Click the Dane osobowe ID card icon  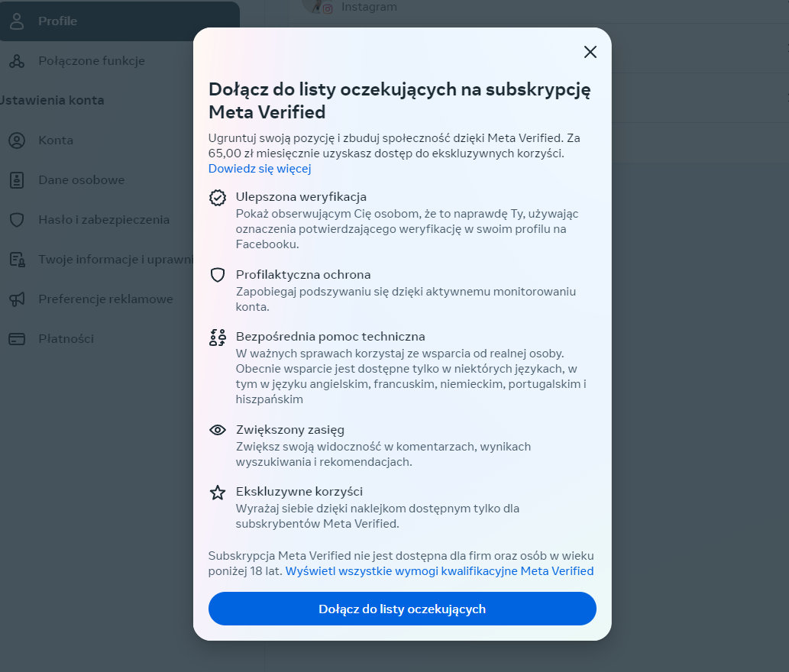coord(16,179)
